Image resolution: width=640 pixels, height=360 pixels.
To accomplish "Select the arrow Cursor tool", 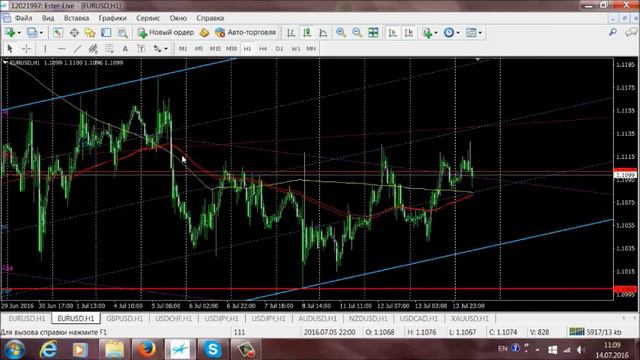I will pos(10,49).
